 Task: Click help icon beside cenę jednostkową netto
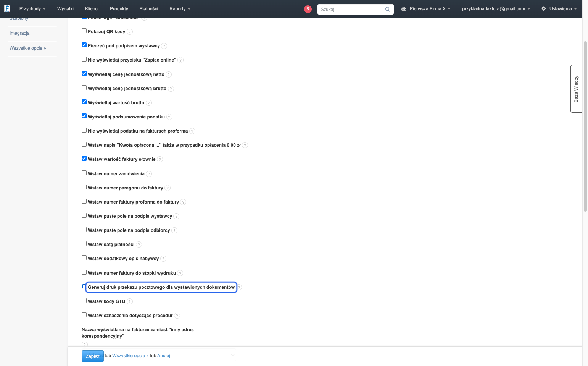coord(169,74)
